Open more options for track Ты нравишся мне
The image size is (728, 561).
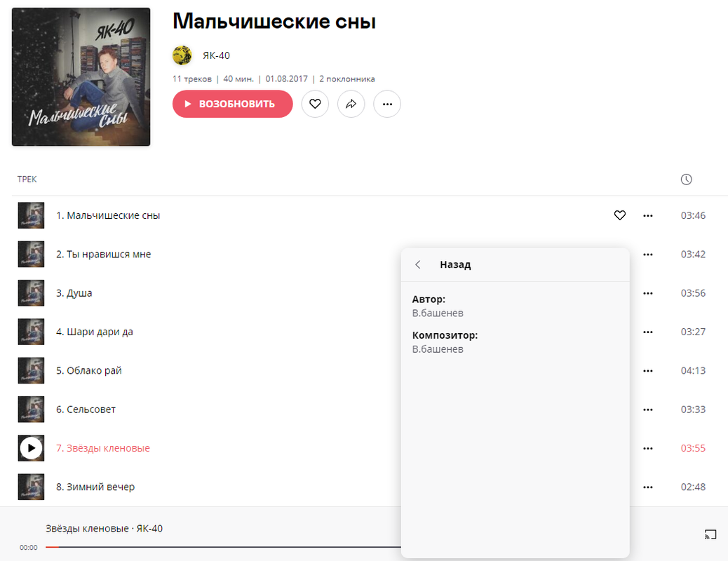(648, 255)
